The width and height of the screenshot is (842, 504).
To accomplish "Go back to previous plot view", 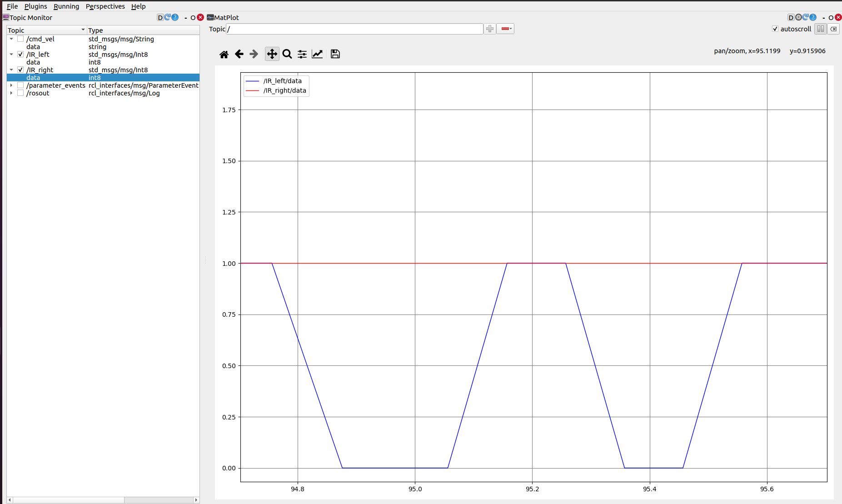I will pyautogui.click(x=239, y=55).
